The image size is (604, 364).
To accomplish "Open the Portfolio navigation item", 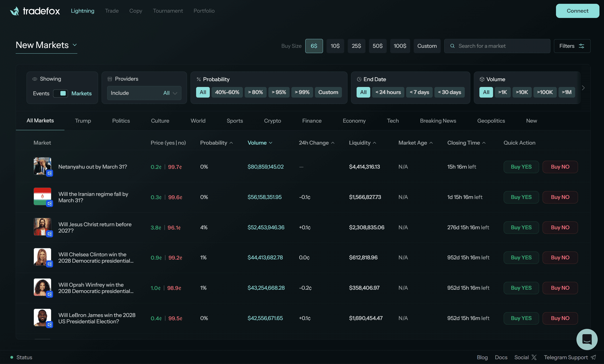I will [204, 11].
